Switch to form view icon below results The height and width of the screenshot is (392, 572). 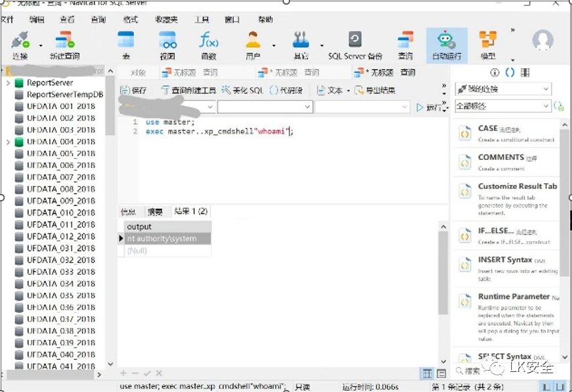click(x=441, y=373)
